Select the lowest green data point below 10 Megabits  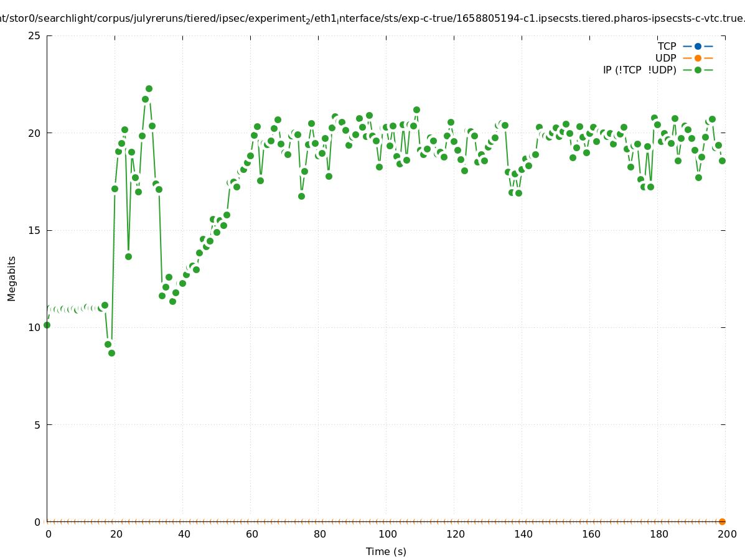[111, 353]
